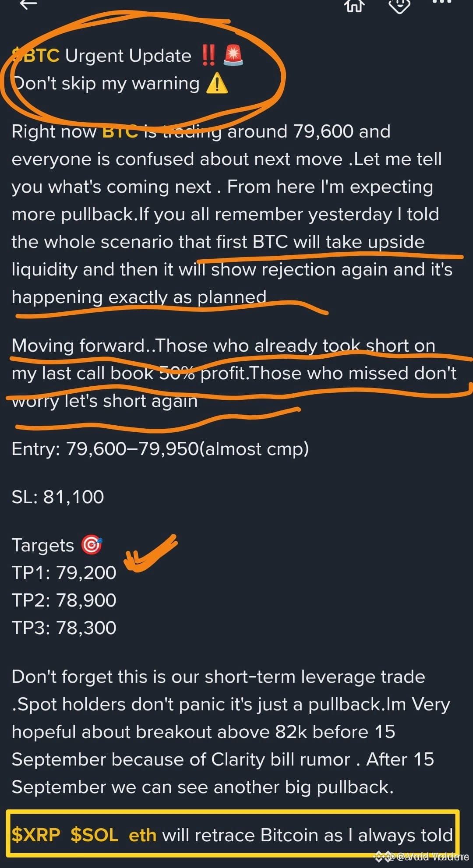Screen dimensions: 473x868
Task: Open the yellow BTC link in first paragraph
Action: (x=120, y=131)
